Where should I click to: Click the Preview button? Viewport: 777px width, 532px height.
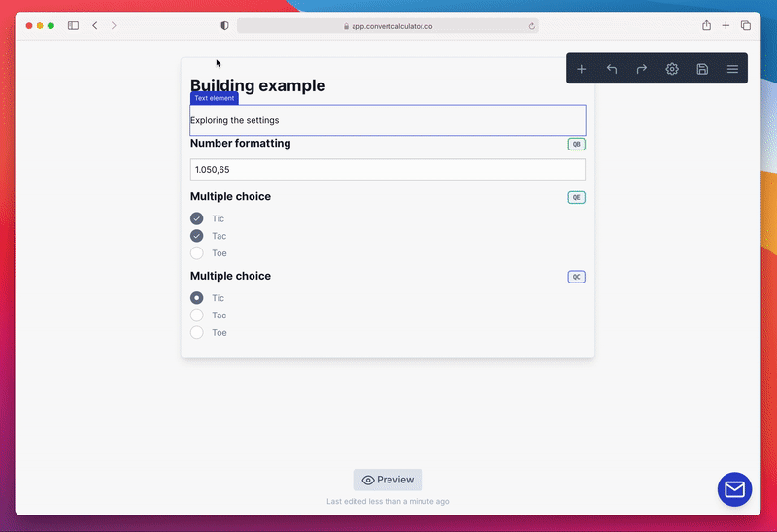[x=388, y=480]
